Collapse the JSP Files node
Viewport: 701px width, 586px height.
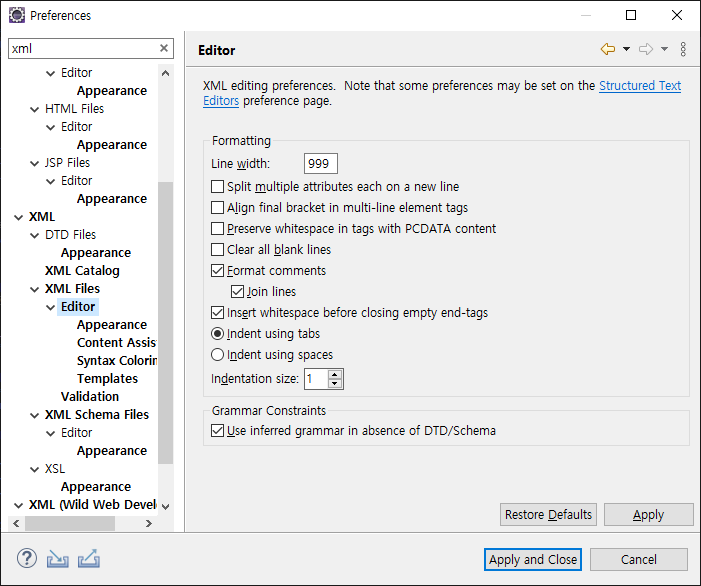click(x=34, y=163)
